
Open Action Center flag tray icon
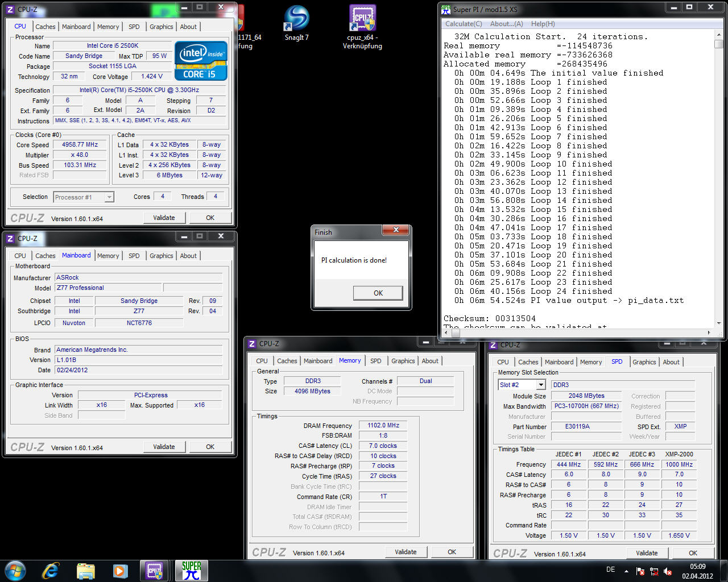[640, 571]
